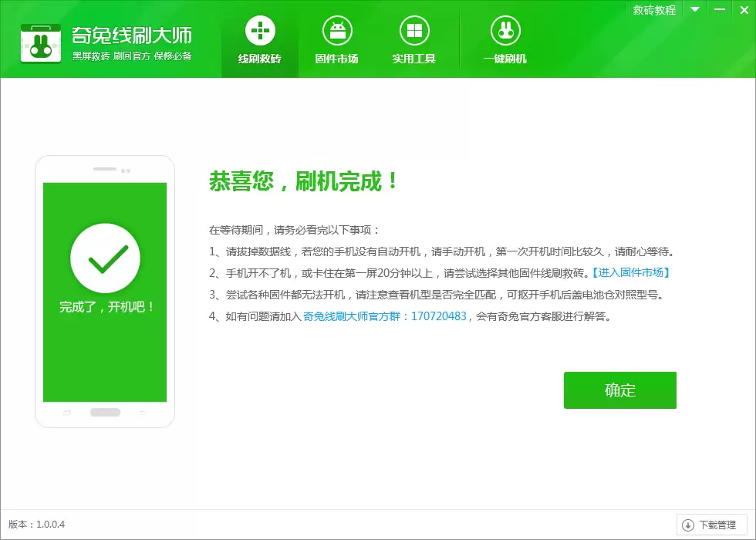Open the 下载管理 download manager

(x=711, y=524)
